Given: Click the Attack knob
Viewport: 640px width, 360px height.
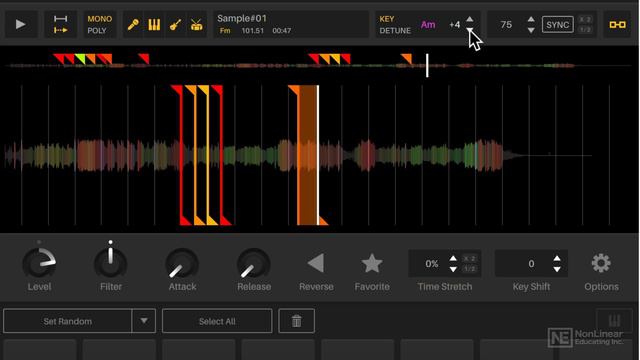Looking at the screenshot, I should coord(182,264).
